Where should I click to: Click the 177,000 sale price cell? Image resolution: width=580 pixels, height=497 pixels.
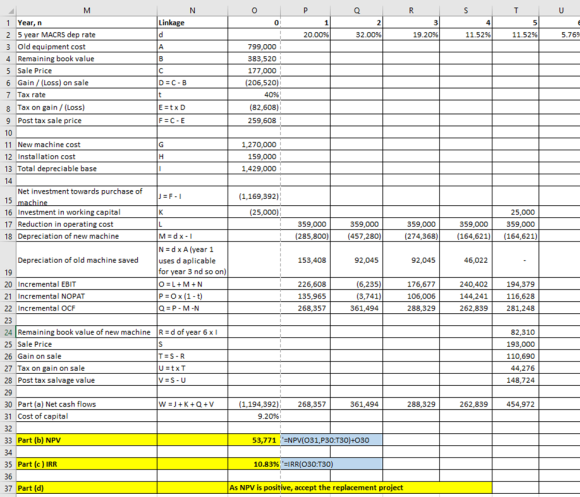click(x=254, y=71)
